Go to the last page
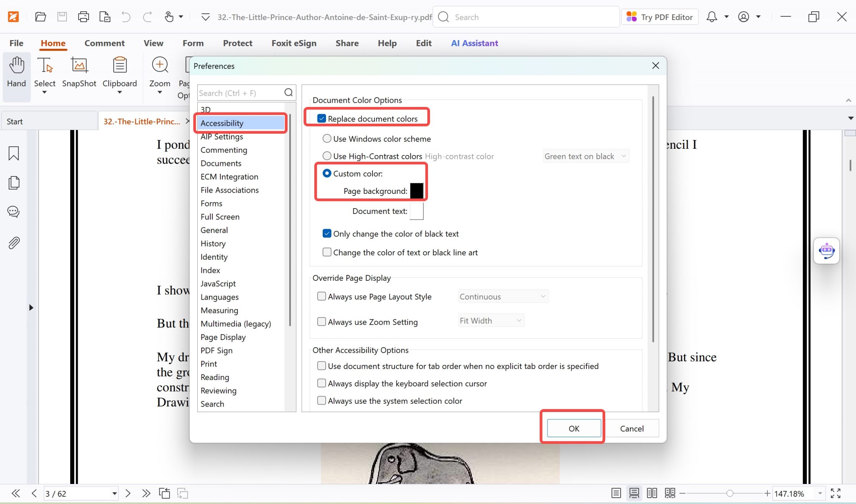The width and height of the screenshot is (856, 504). 146,494
